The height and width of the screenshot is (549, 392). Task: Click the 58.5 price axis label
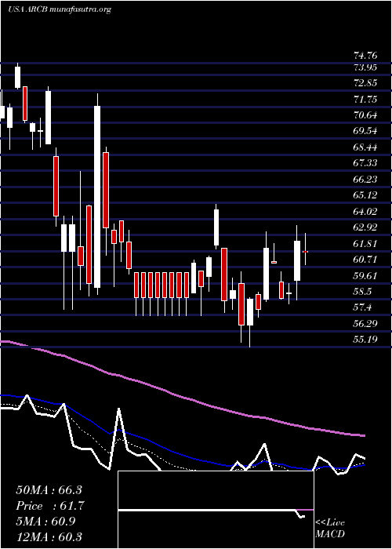click(363, 292)
